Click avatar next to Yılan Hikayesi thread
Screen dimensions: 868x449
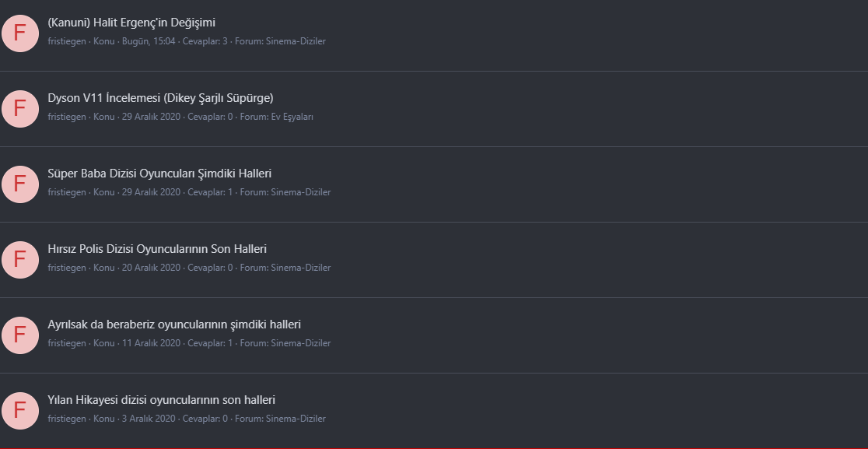20,411
